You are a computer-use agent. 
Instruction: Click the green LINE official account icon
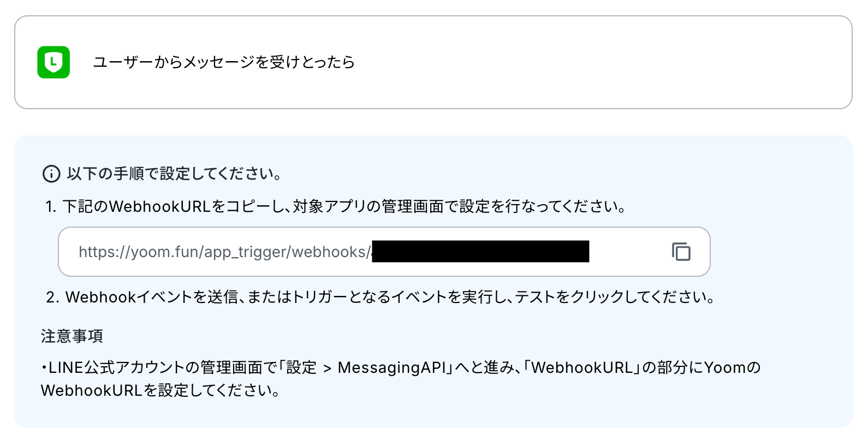[x=53, y=62]
